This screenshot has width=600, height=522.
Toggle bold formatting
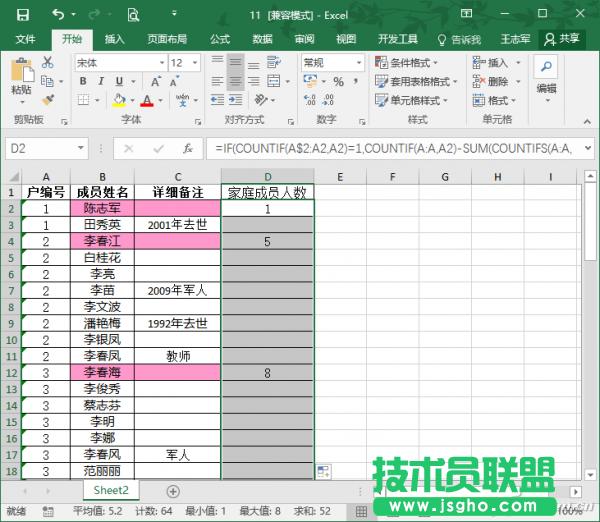81,82
